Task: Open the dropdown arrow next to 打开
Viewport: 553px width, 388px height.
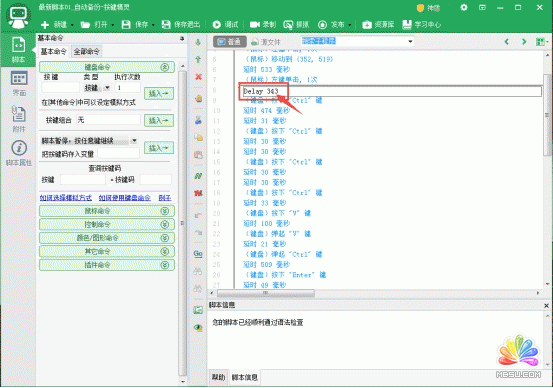Action: coord(113,25)
